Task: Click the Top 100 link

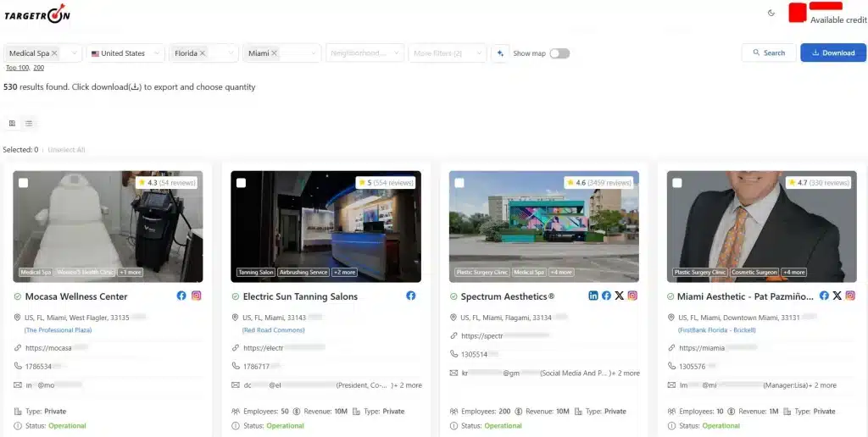Action: click(x=17, y=68)
